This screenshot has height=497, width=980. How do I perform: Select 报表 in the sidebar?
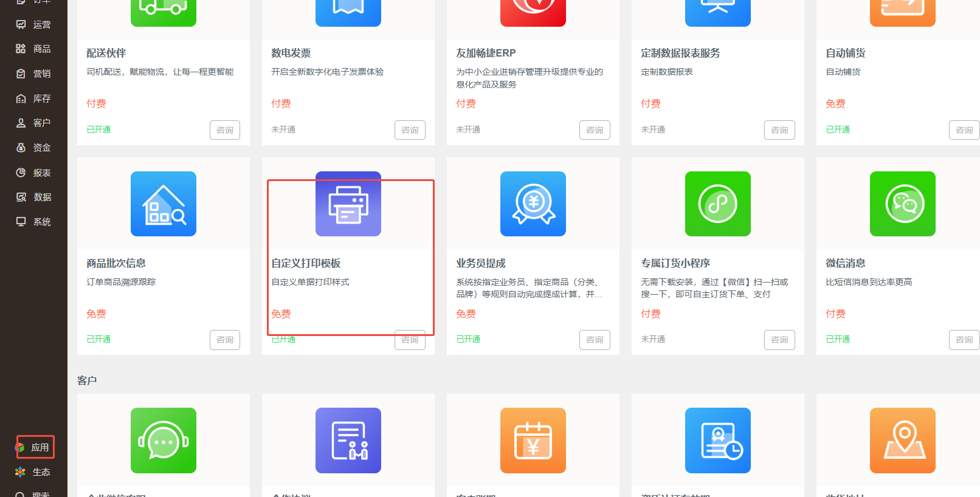(33, 173)
